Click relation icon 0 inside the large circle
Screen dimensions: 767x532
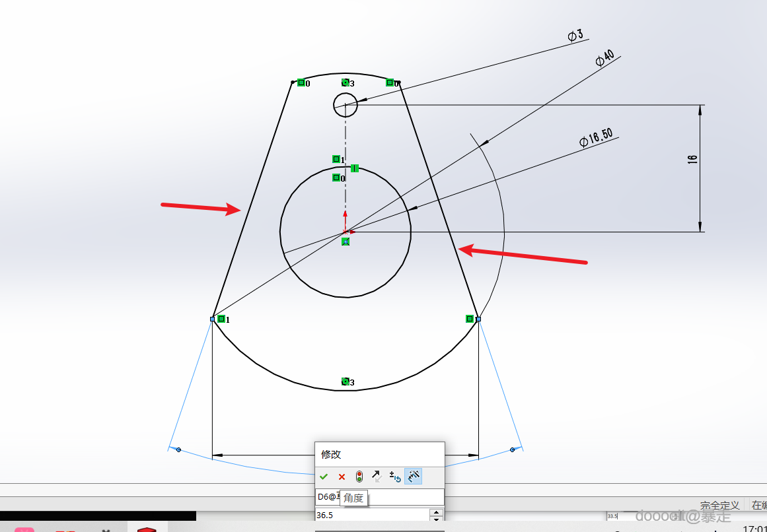coord(336,178)
